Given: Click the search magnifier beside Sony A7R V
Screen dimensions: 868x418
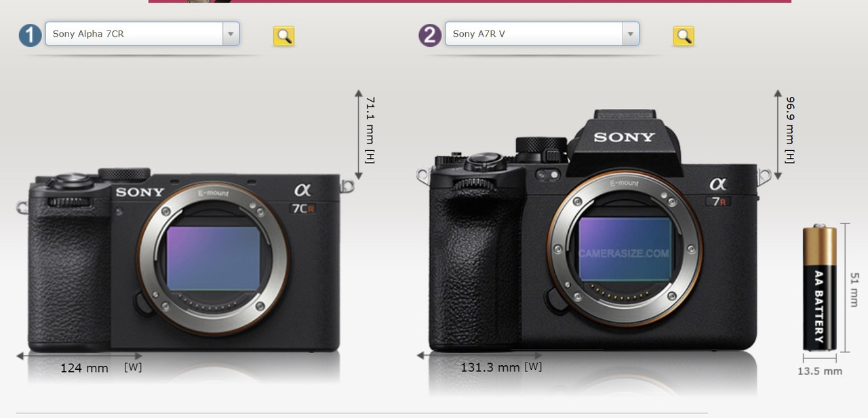Looking at the screenshot, I should 684,36.
